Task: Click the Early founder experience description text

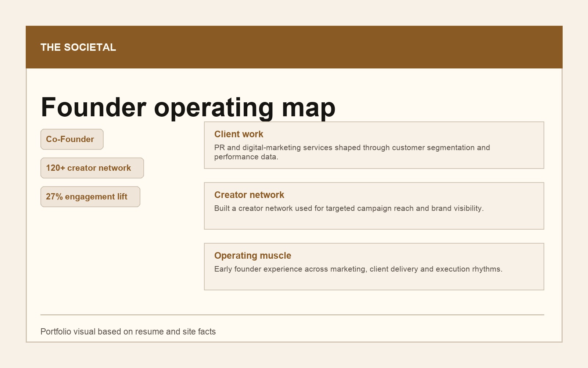Action: tap(358, 269)
